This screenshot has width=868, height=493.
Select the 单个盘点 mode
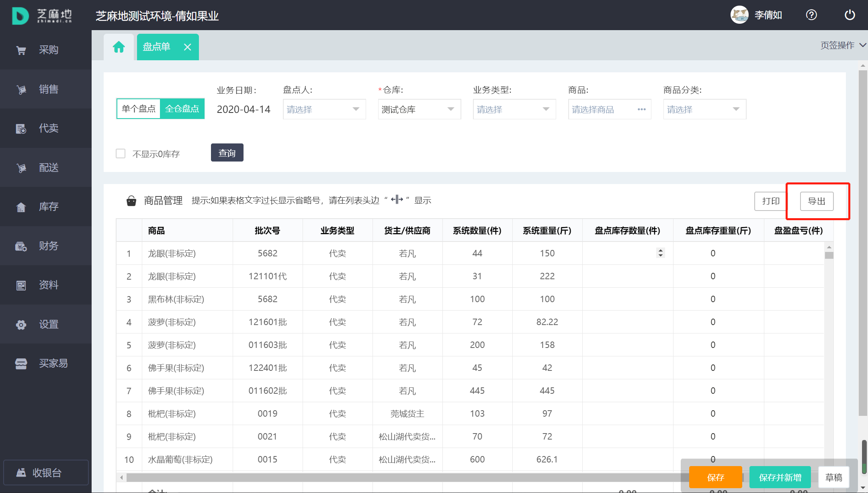click(139, 109)
